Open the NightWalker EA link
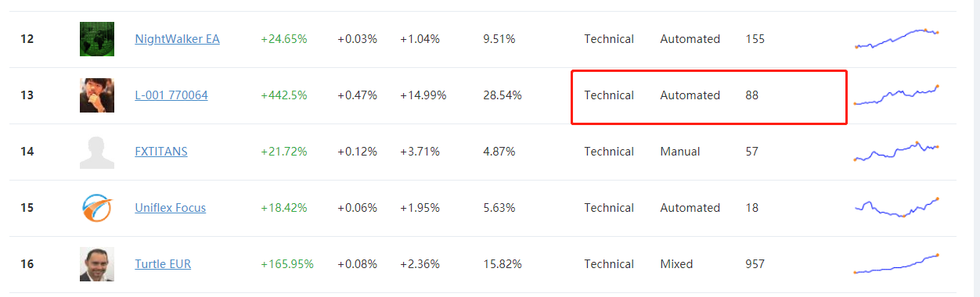Screen dimensions: 980x297 (x=177, y=39)
